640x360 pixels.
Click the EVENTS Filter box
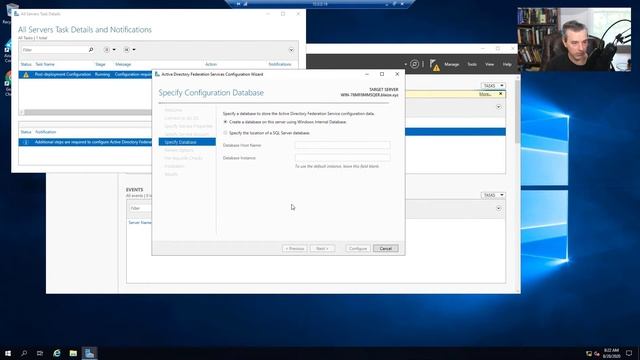[x=140, y=208]
